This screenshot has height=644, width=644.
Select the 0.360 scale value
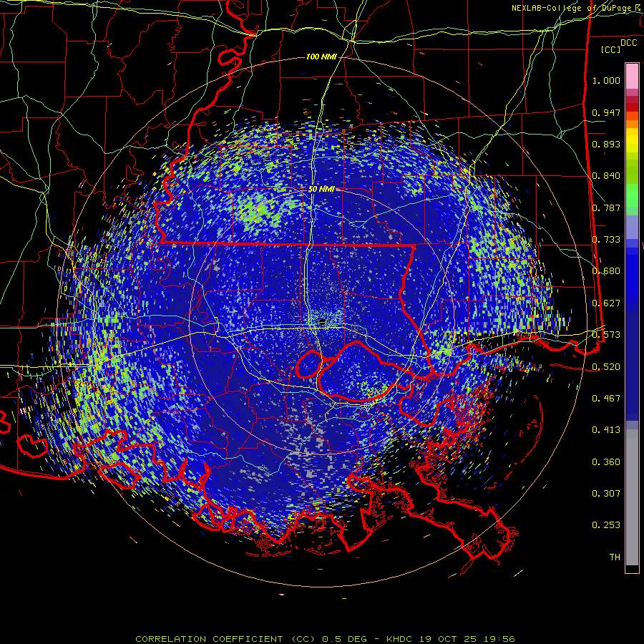606,462
